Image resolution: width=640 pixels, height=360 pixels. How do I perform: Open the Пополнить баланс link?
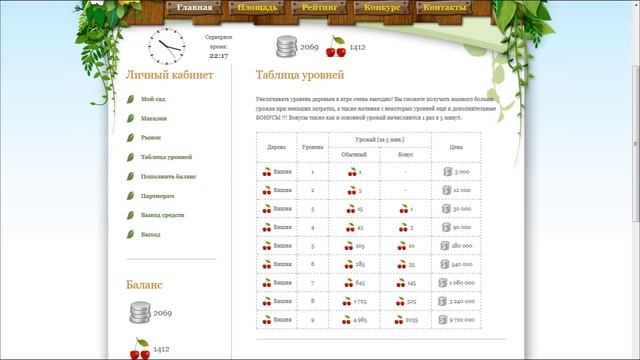point(169,176)
